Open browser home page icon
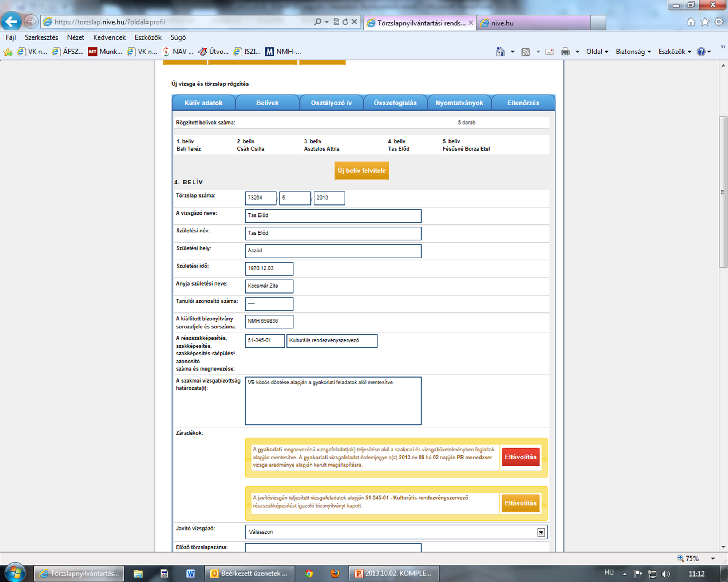 coord(691,22)
